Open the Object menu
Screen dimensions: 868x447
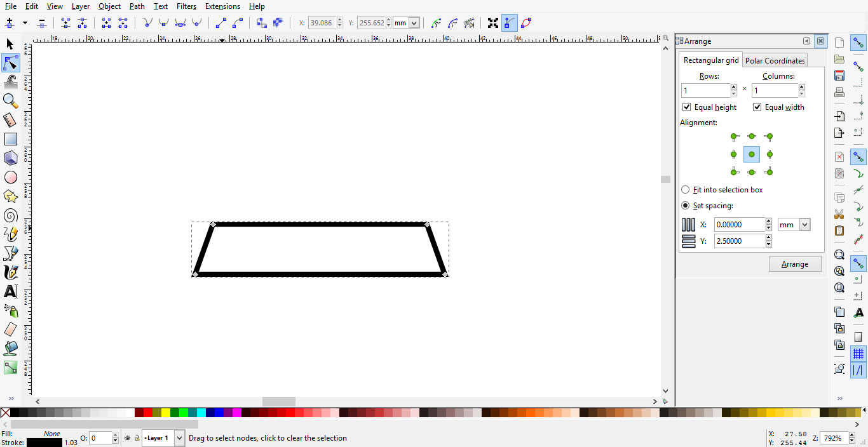(x=109, y=6)
